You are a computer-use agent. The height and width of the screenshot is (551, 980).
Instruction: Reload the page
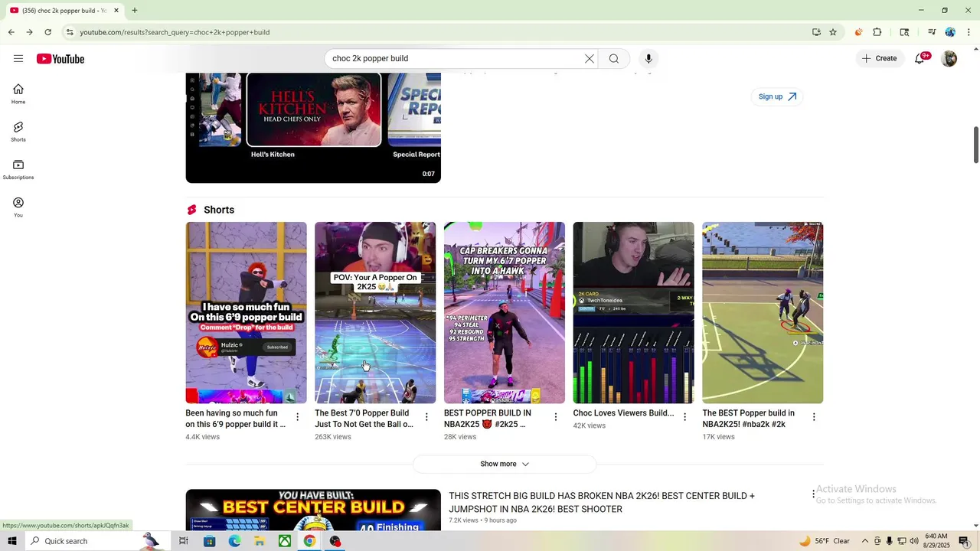click(47, 32)
